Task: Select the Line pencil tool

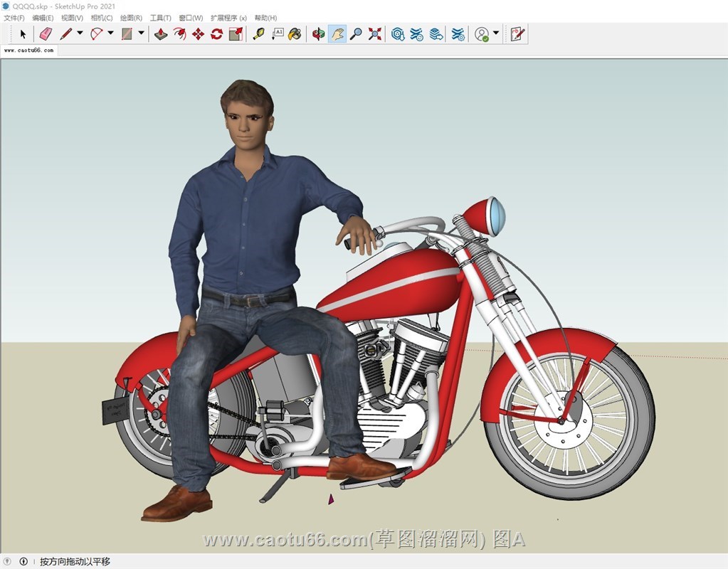Action: point(66,34)
